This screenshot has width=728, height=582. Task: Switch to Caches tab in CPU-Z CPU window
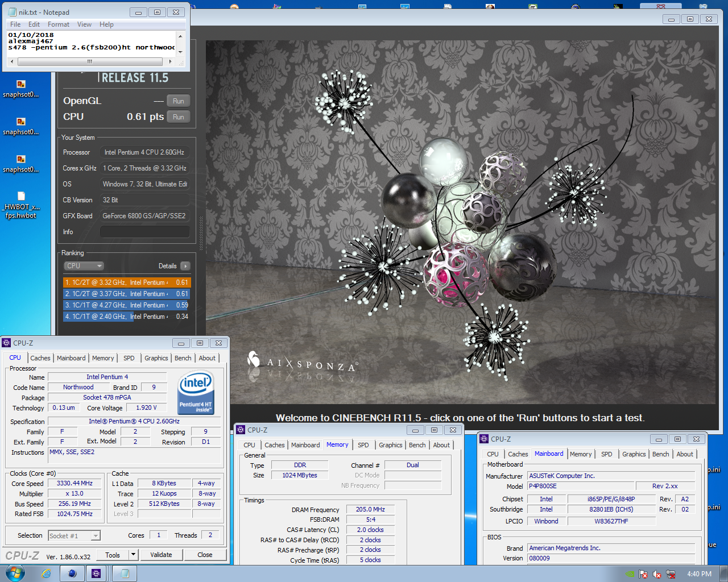[40, 358]
